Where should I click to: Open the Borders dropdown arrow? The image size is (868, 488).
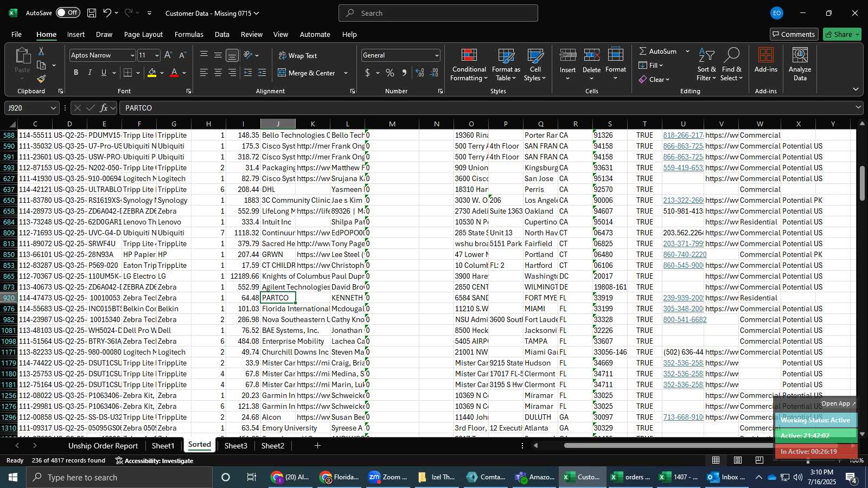point(138,73)
